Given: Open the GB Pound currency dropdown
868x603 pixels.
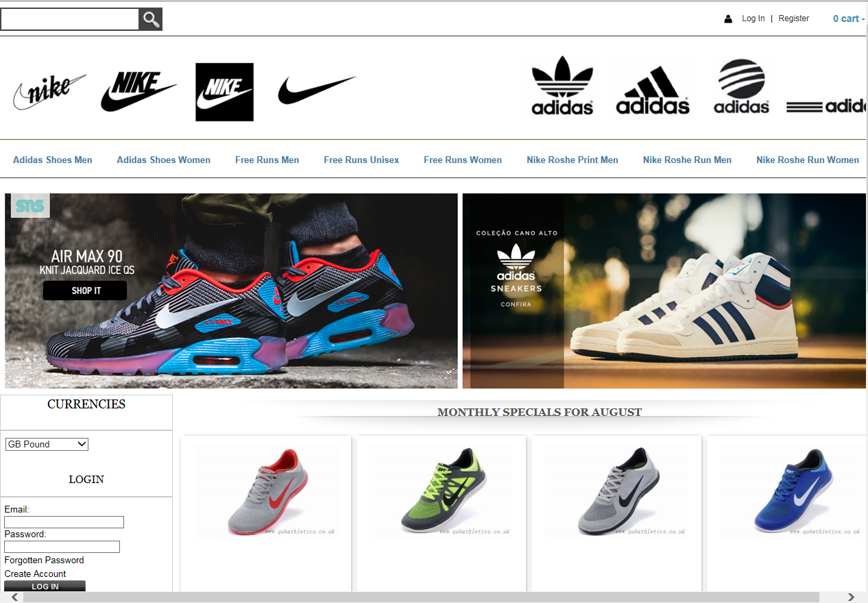Looking at the screenshot, I should point(47,444).
